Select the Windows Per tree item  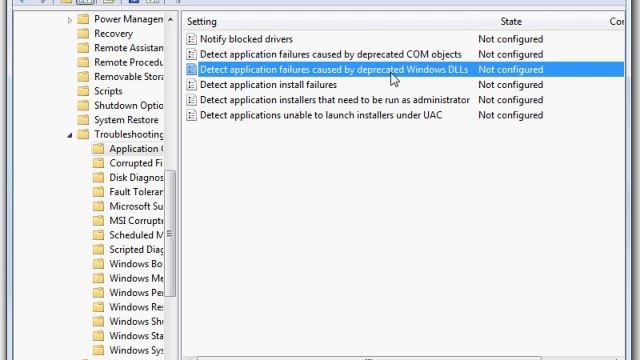coord(136,293)
